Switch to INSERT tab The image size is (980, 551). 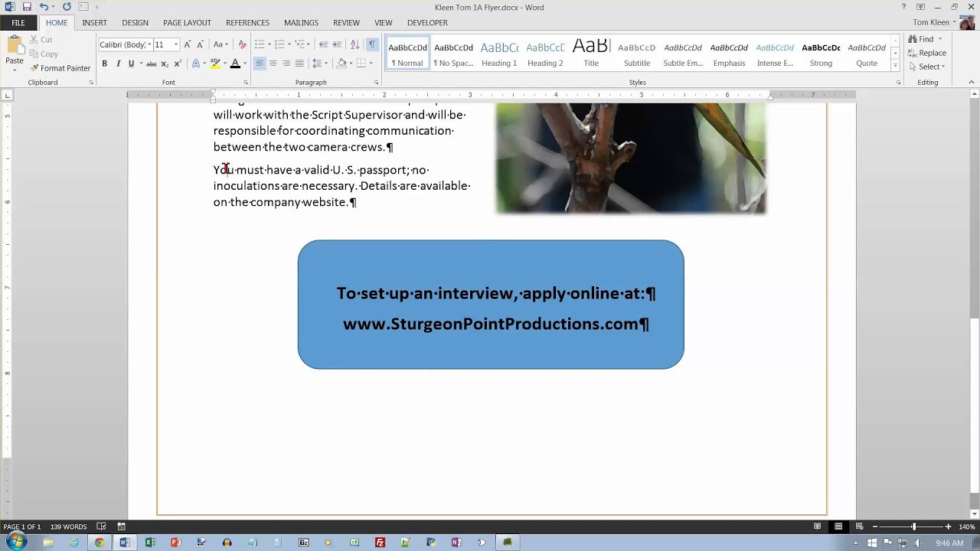click(x=95, y=23)
